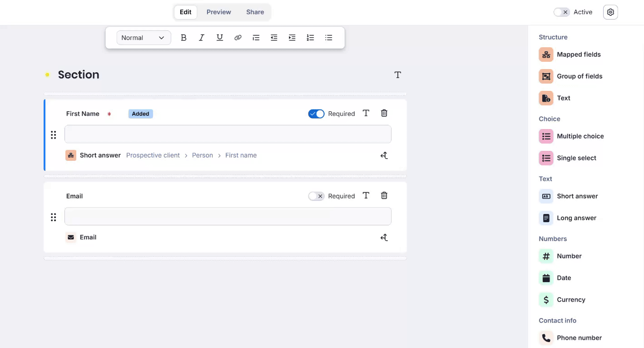Click the Email field title label
The image size is (644, 348).
(x=74, y=196)
